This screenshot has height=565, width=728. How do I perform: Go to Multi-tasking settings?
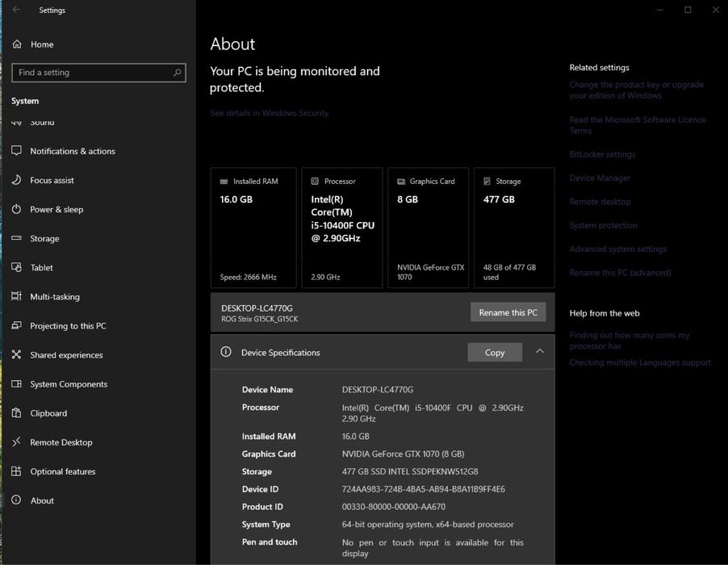(55, 297)
